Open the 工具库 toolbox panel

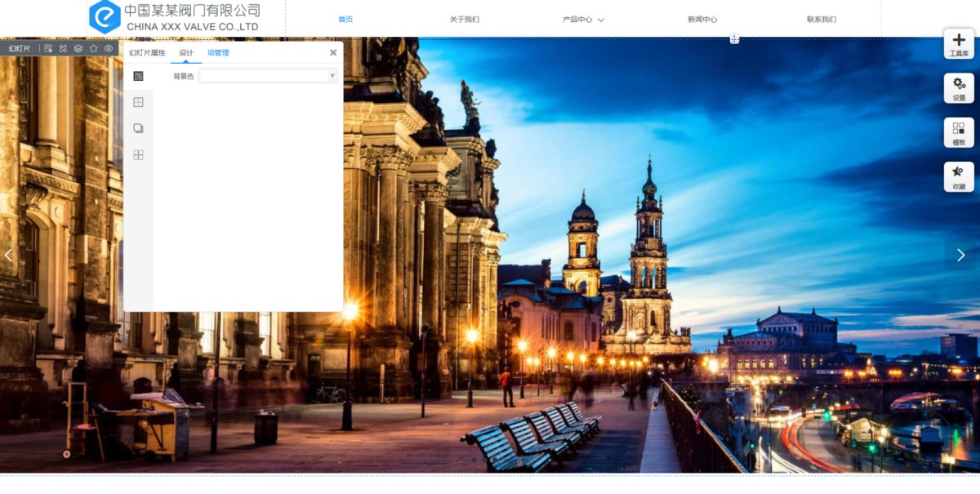click(959, 44)
